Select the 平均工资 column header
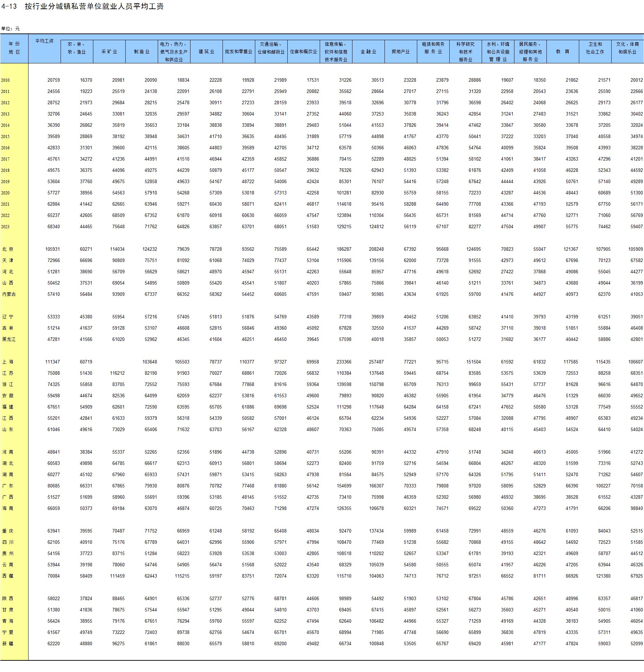Image resolution: width=644 pixels, height=672 pixels. [x=44, y=41]
